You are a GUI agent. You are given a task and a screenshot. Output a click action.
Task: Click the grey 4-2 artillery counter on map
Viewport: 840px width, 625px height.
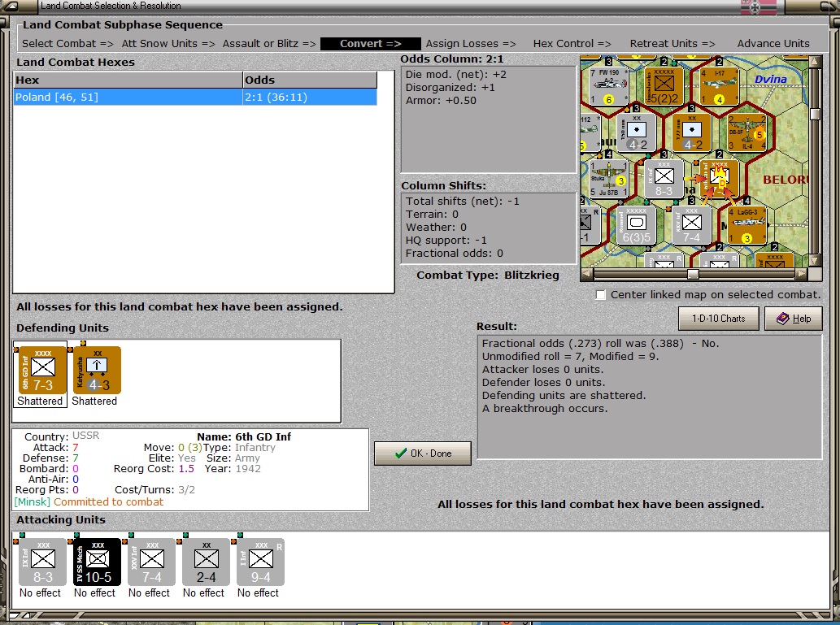click(x=637, y=132)
